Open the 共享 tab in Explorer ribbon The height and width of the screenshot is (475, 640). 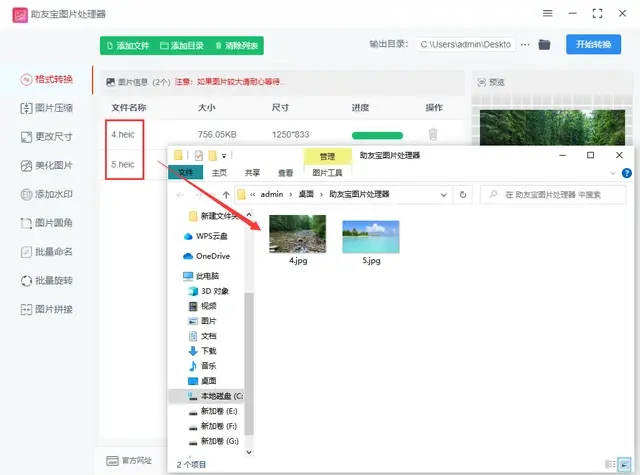tap(252, 173)
